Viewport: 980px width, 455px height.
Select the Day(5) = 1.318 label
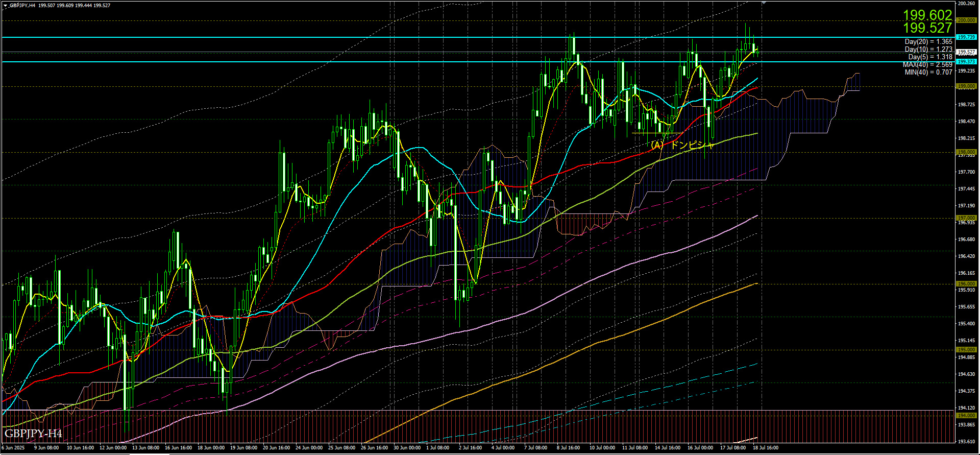click(930, 57)
